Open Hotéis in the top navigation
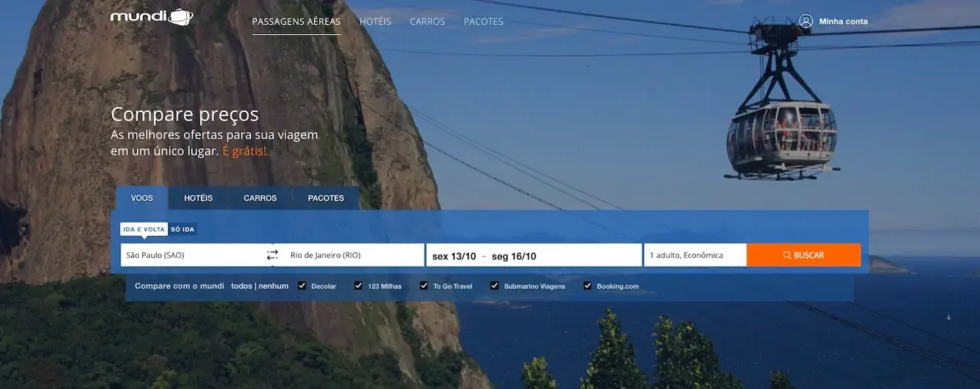 (x=375, y=22)
